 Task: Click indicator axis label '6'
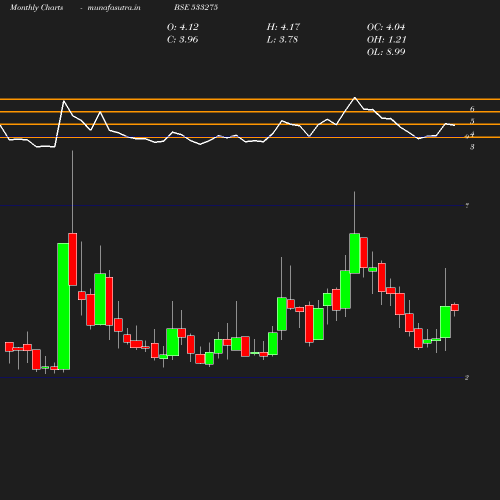click(472, 109)
